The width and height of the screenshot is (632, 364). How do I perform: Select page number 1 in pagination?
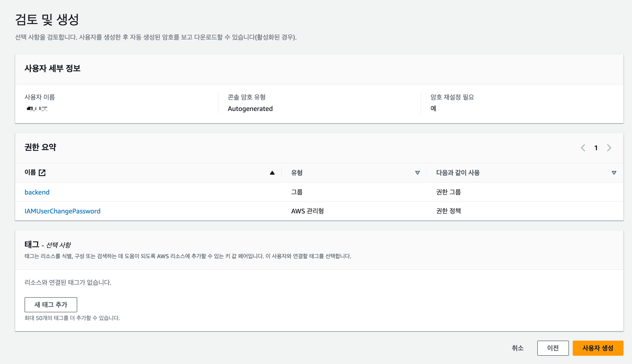(596, 148)
